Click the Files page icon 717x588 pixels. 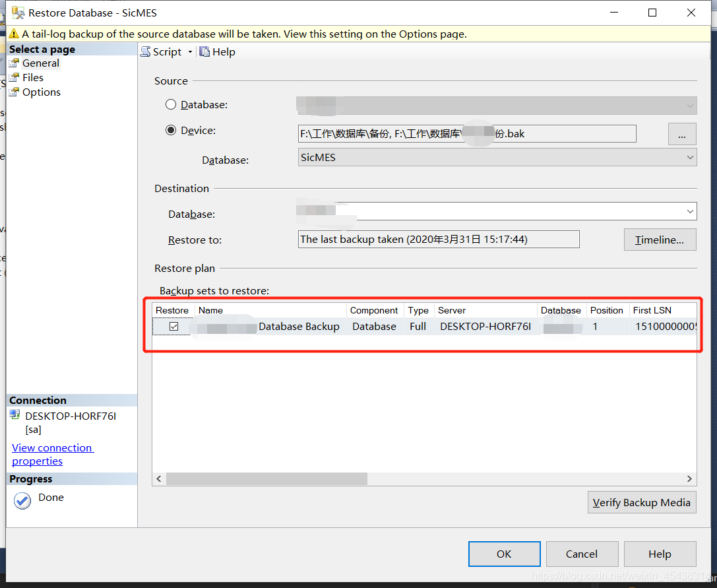click(14, 77)
